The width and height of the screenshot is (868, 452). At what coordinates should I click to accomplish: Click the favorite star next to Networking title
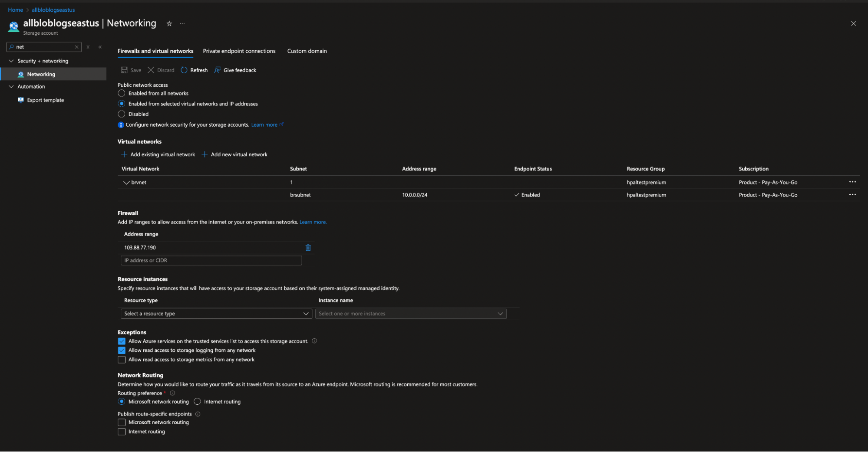click(x=169, y=23)
